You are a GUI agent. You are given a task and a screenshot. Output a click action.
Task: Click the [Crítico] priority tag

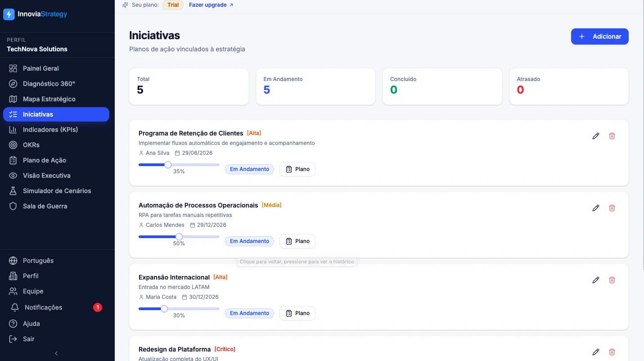coord(225,349)
